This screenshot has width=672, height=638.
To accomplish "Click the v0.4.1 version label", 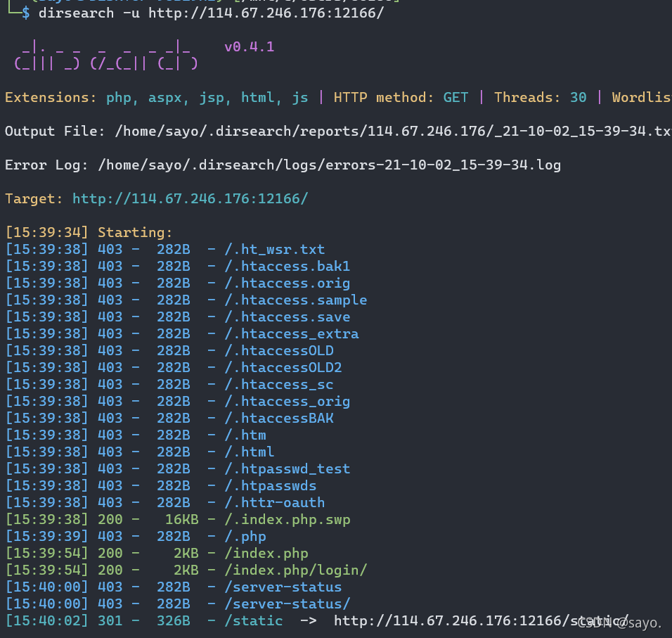I will pos(249,46).
